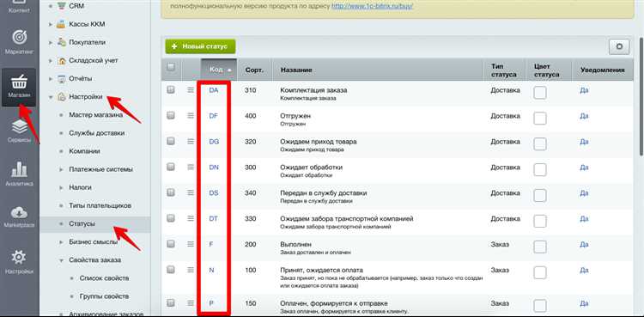Collapse the Настройки tree node
Viewport: 644px width, 317px height.
[x=51, y=97]
